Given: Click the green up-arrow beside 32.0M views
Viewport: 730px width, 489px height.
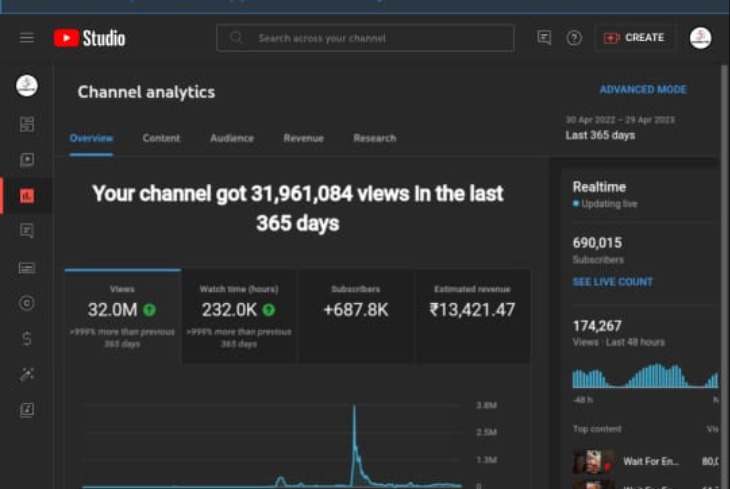Looking at the screenshot, I should pos(149,310).
